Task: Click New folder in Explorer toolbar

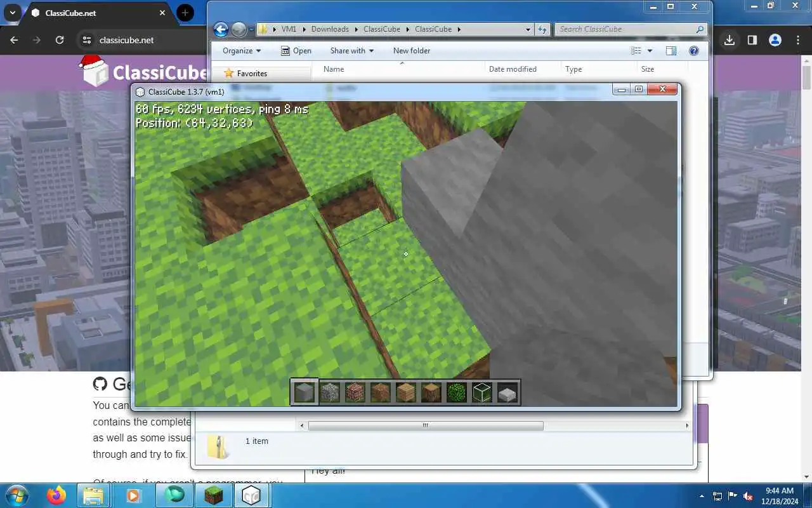Action: [x=412, y=51]
